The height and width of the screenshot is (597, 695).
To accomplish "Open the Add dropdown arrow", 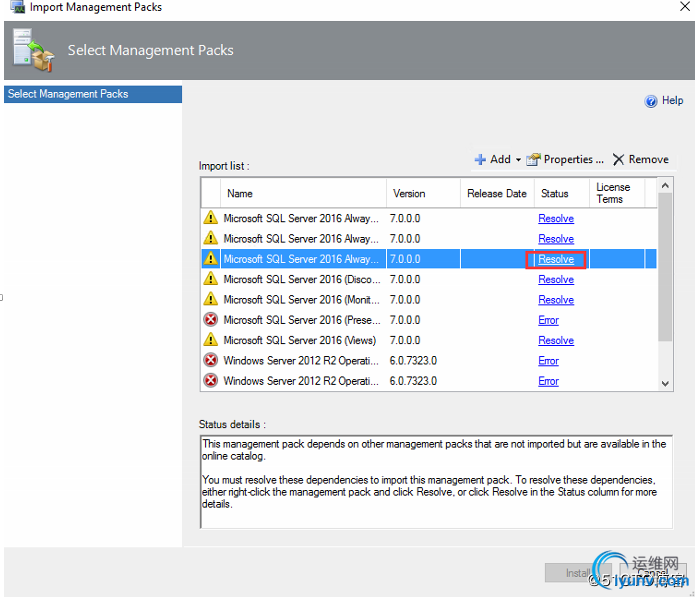I will coord(518,160).
